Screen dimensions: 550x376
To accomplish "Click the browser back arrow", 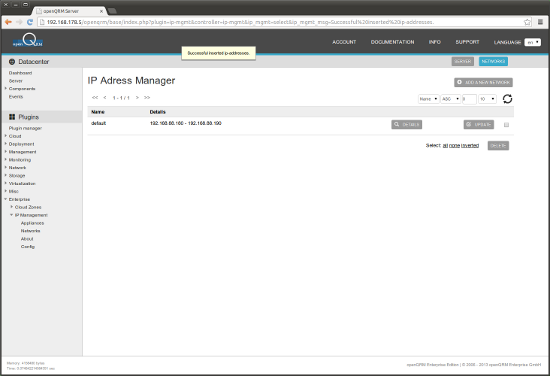I will point(8,22).
